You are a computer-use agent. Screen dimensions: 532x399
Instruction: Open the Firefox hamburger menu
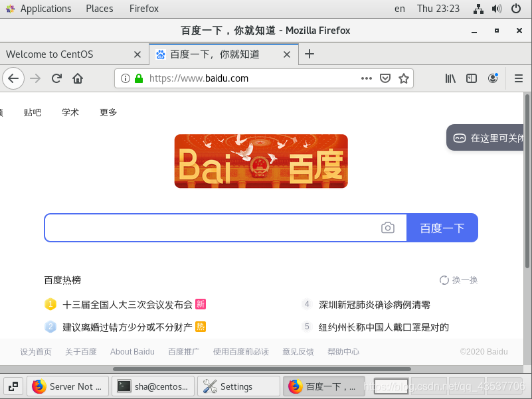pos(518,78)
